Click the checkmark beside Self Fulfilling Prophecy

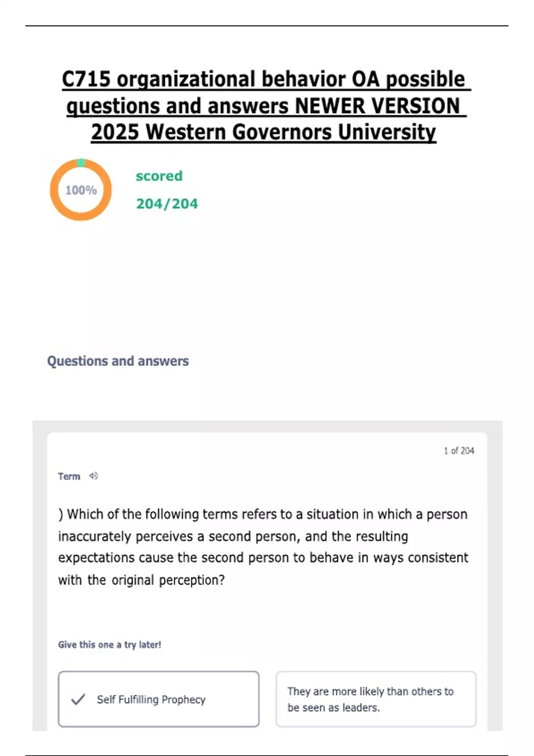tap(78, 700)
